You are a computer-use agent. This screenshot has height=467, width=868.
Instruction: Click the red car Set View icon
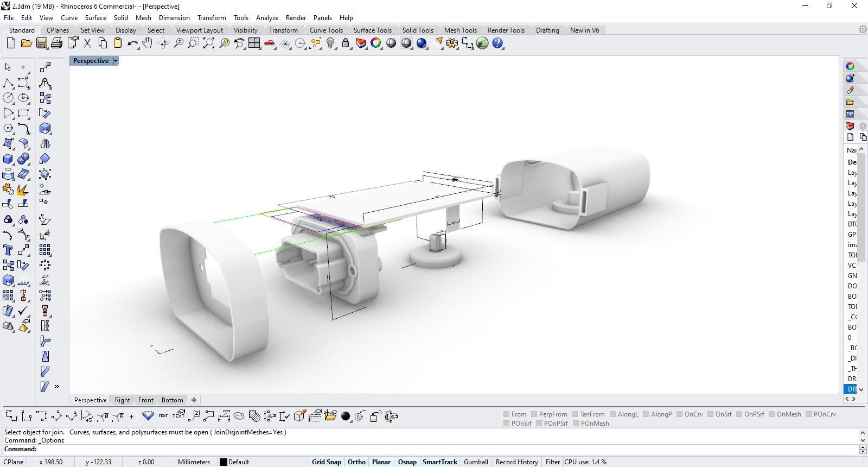coord(270,43)
